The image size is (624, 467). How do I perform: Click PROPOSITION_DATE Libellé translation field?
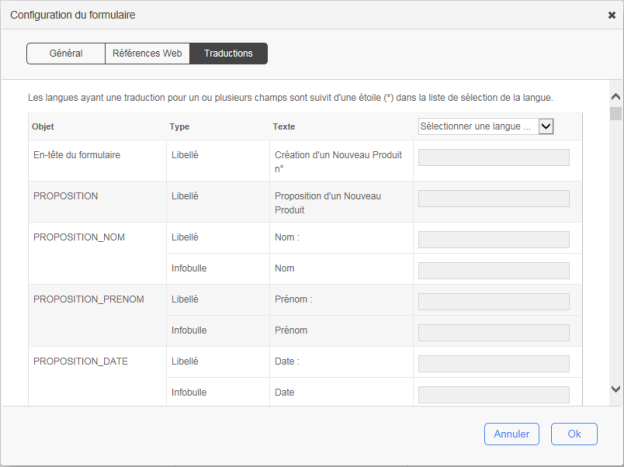[493, 363]
